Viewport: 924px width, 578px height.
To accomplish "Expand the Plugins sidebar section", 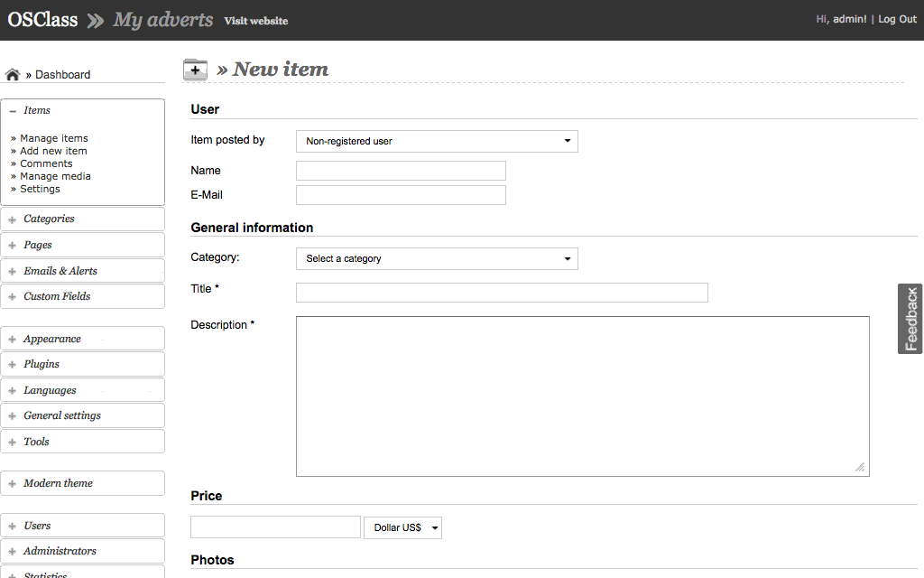I will (x=42, y=364).
